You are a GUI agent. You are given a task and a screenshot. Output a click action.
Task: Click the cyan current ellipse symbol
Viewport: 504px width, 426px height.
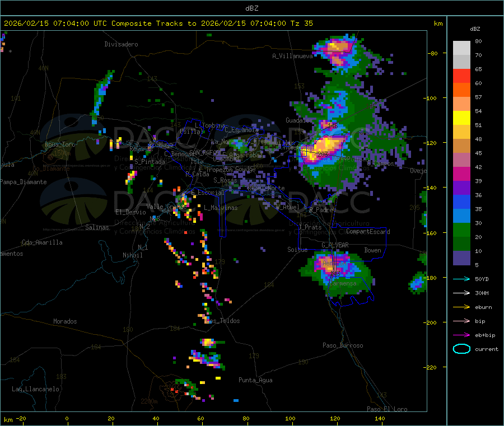tap(461, 349)
